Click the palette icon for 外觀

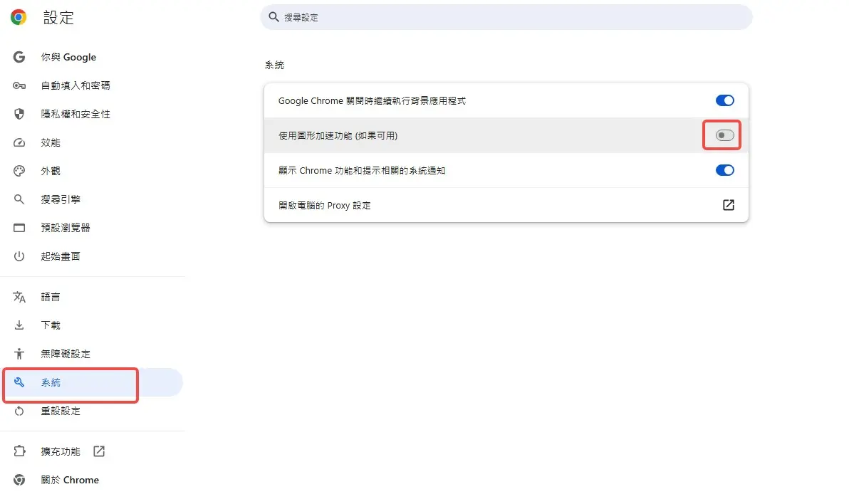(19, 171)
